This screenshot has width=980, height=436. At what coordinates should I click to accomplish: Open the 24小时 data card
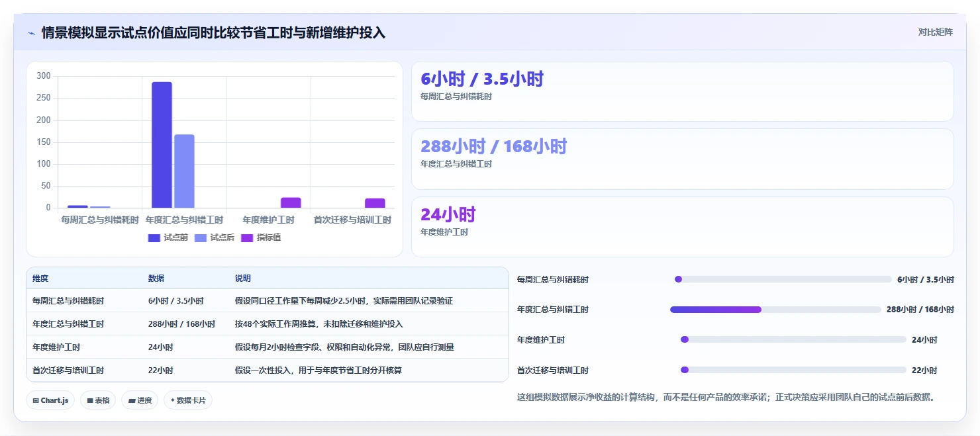point(683,226)
